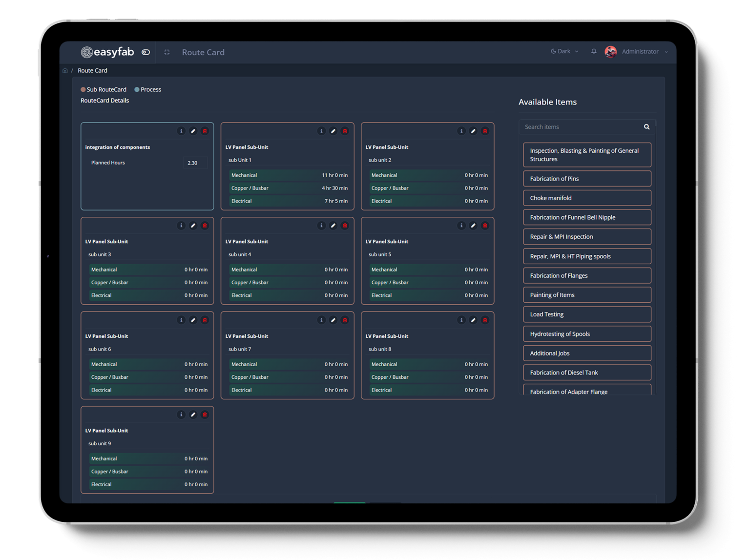Delete the integration of components card
This screenshot has height=560, width=750.
coord(205,131)
